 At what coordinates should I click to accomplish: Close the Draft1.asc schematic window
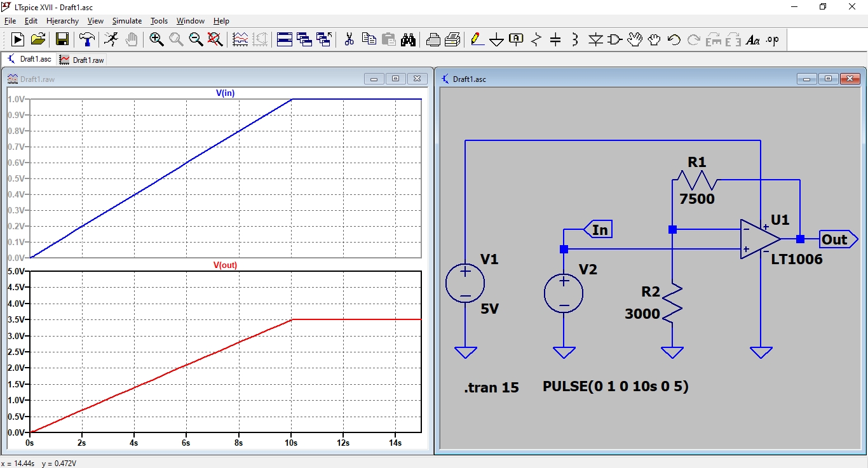point(850,79)
